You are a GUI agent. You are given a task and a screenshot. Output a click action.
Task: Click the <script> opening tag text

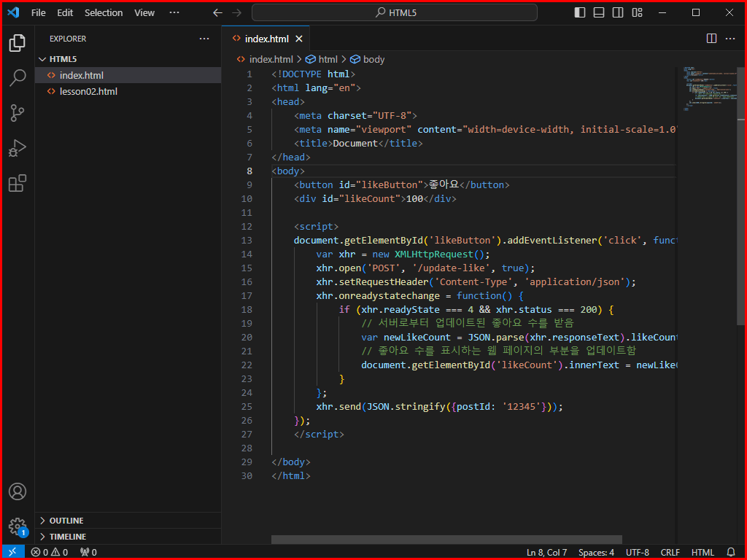[x=316, y=227]
